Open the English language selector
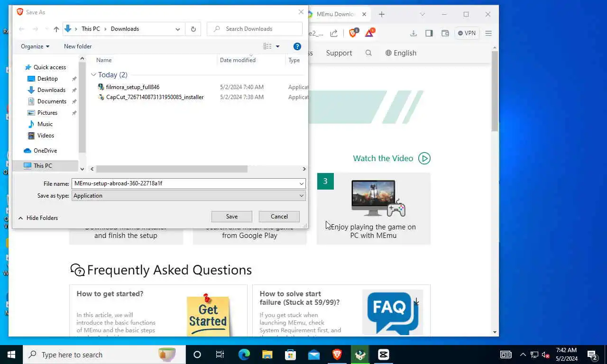The width and height of the screenshot is (607, 364). 401,53
